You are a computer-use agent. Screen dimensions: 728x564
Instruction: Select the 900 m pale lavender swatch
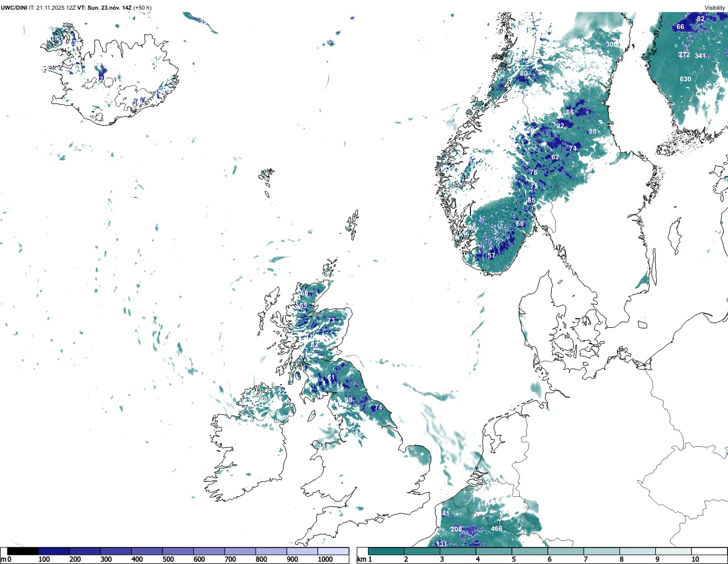pos(302,551)
